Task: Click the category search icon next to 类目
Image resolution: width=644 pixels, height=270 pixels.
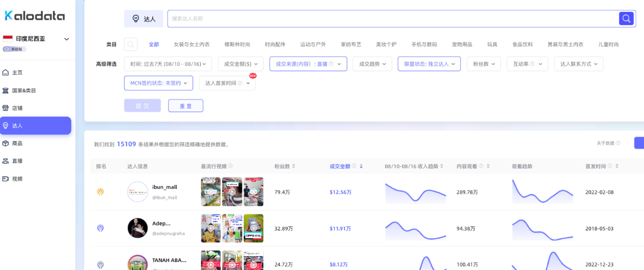Action: pos(130,44)
